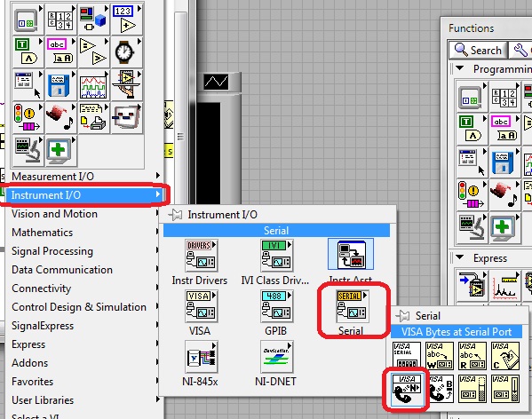532x419 pixels.
Task: Open Dialog & User Interface in popup palette
Action: pos(28,84)
